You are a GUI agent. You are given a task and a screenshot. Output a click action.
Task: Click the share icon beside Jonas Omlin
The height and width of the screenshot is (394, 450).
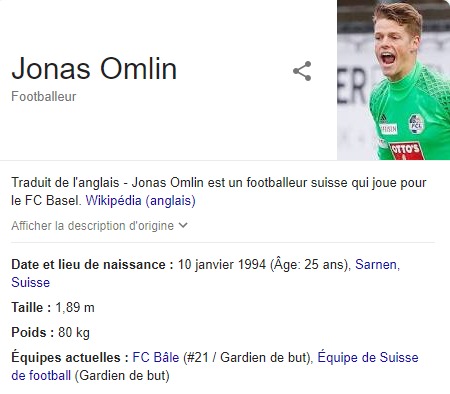pyautogui.click(x=302, y=71)
